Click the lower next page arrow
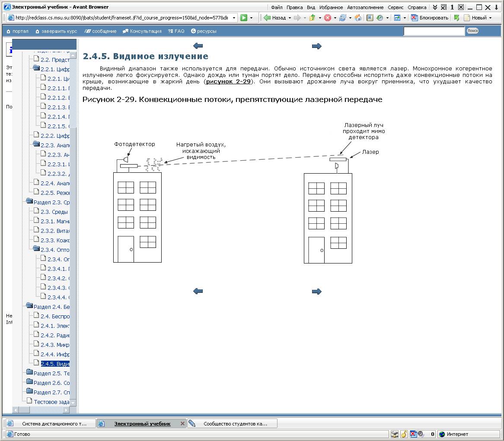 coord(316,292)
